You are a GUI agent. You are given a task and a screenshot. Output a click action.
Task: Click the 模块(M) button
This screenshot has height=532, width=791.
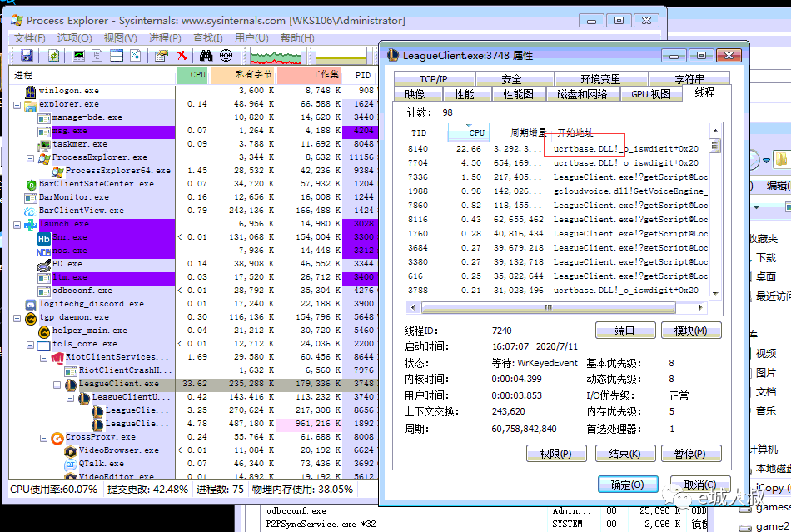pyautogui.click(x=690, y=331)
